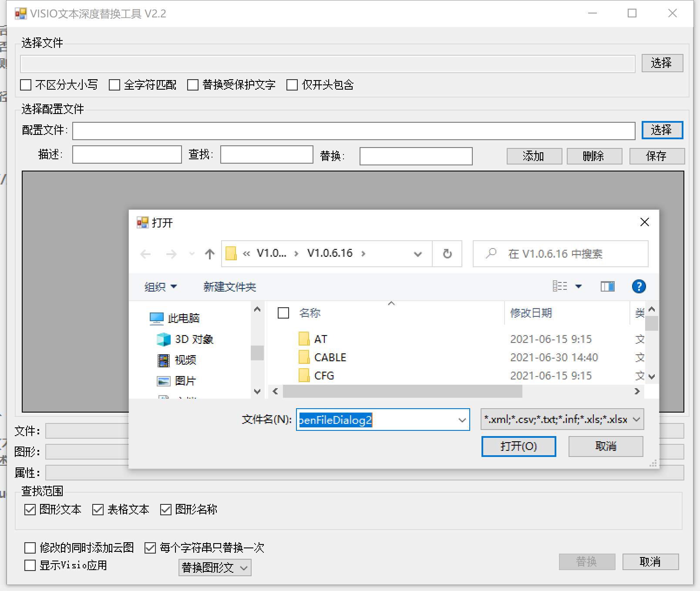Focus the search V1.0.6.16 box
Viewport: 700px width, 591px height.
click(x=561, y=254)
